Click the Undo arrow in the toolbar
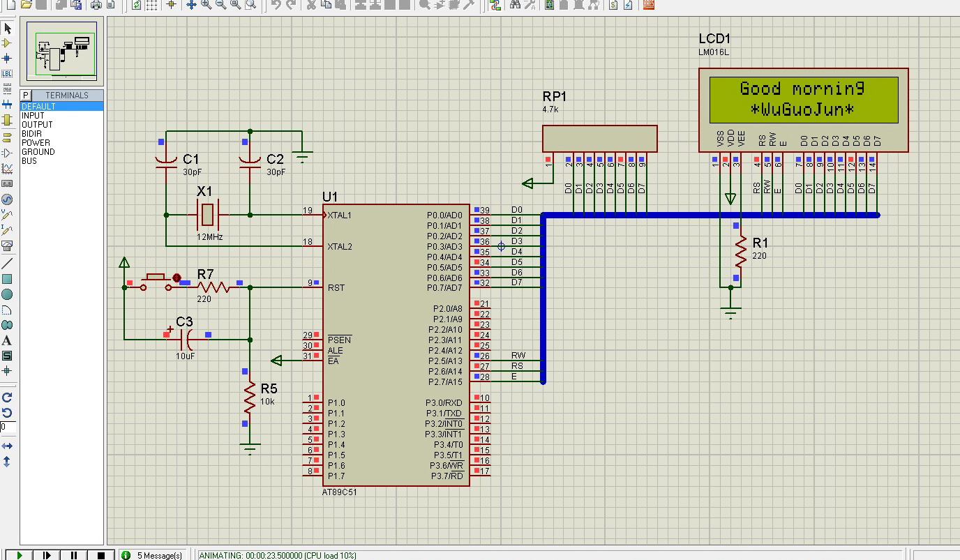Viewport: 960px width, 560px height. (x=276, y=5)
